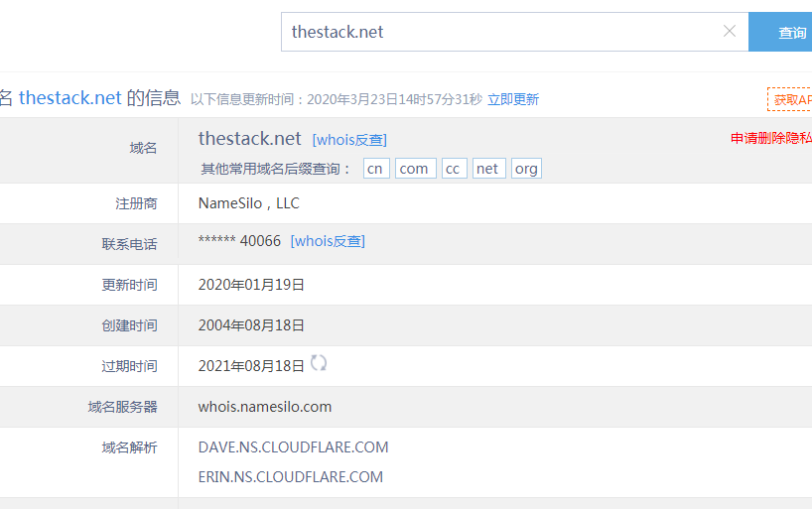Clear the search box with the X icon
812x509 pixels.
[x=730, y=31]
